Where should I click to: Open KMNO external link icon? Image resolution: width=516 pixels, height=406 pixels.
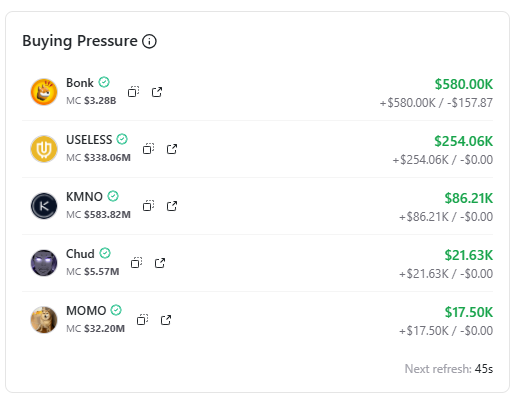172,206
